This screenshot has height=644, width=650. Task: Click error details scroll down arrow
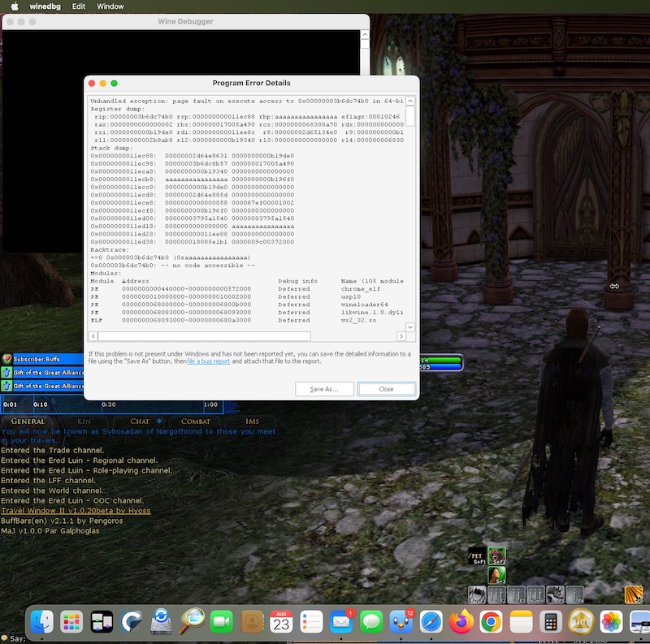click(x=410, y=327)
